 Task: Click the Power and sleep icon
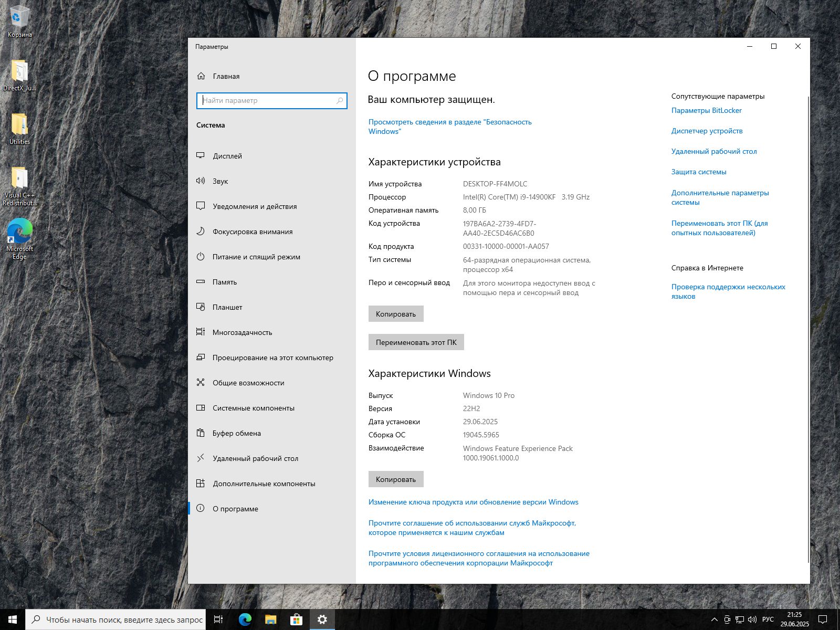coord(201,257)
